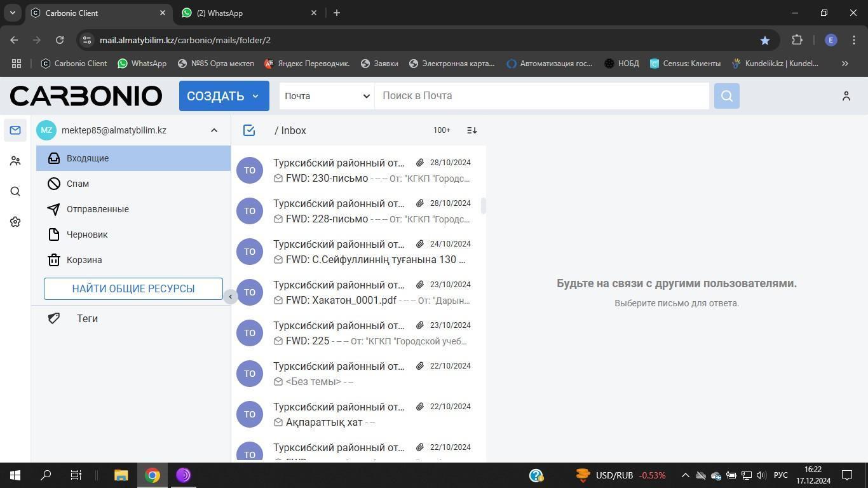This screenshot has width=868, height=488.
Task: Toggle the select-all checkbox above message list
Action: coord(249,130)
